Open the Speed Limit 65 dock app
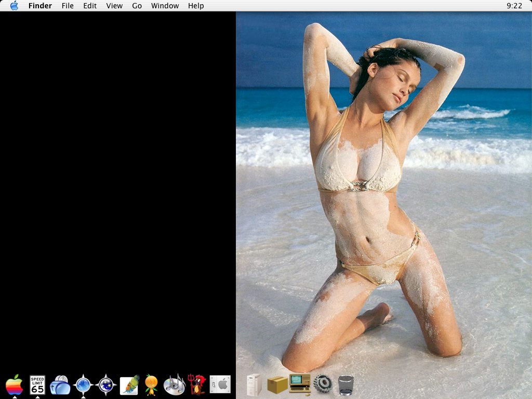532x399 pixels. 37,385
